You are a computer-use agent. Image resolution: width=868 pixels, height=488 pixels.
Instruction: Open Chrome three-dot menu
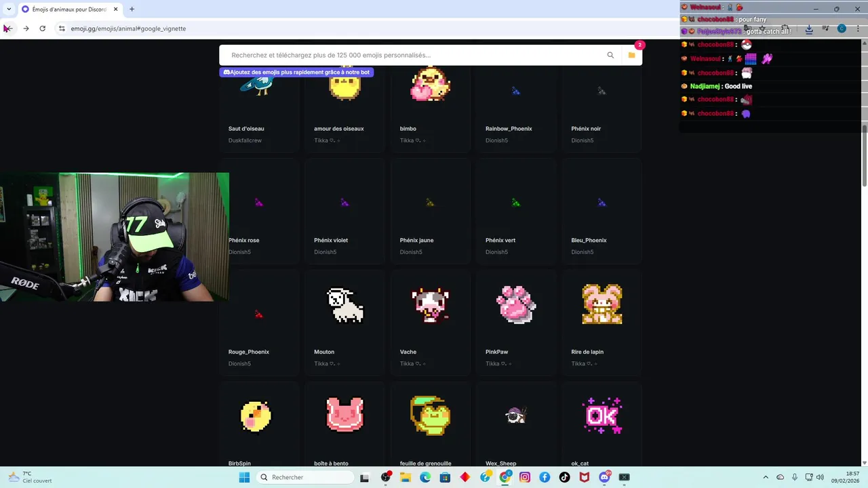click(x=858, y=28)
